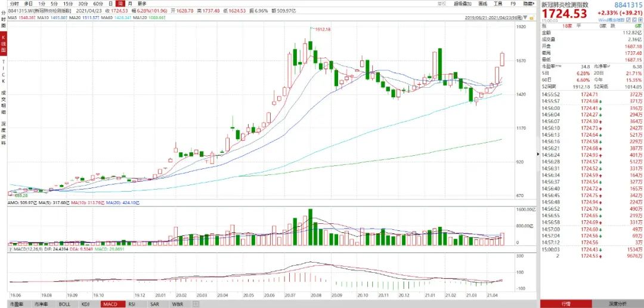Image resolution: width=644 pixels, height=308 pixels.
Task: Click the 超级叠加 button
Action: click(x=462, y=4)
